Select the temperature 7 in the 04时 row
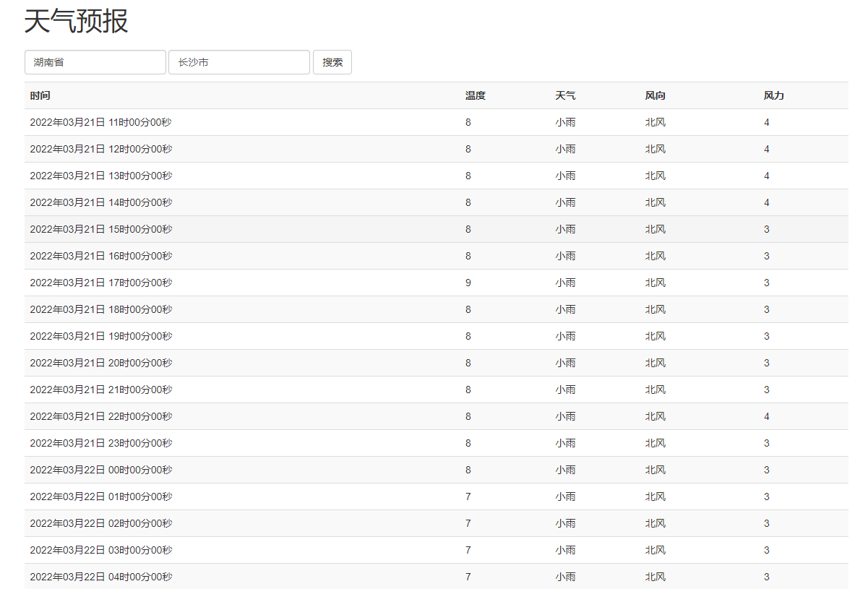 468,577
